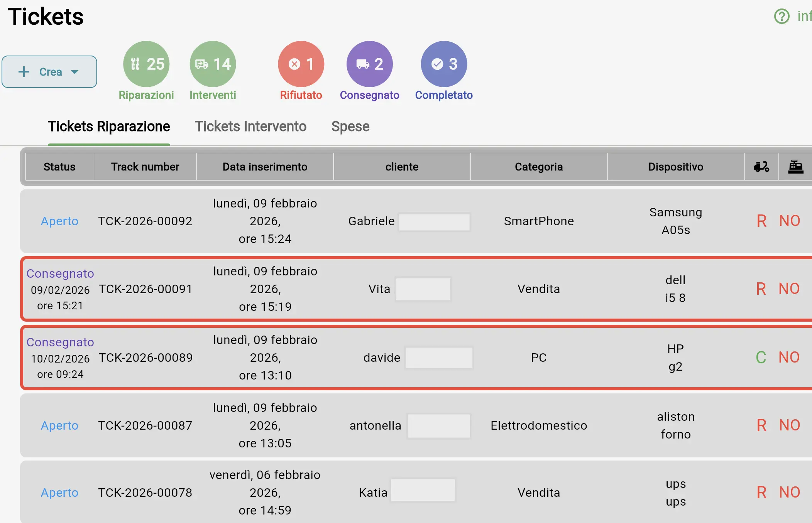
Task: Click the plus icon inside the Crea button
Action: 24,71
